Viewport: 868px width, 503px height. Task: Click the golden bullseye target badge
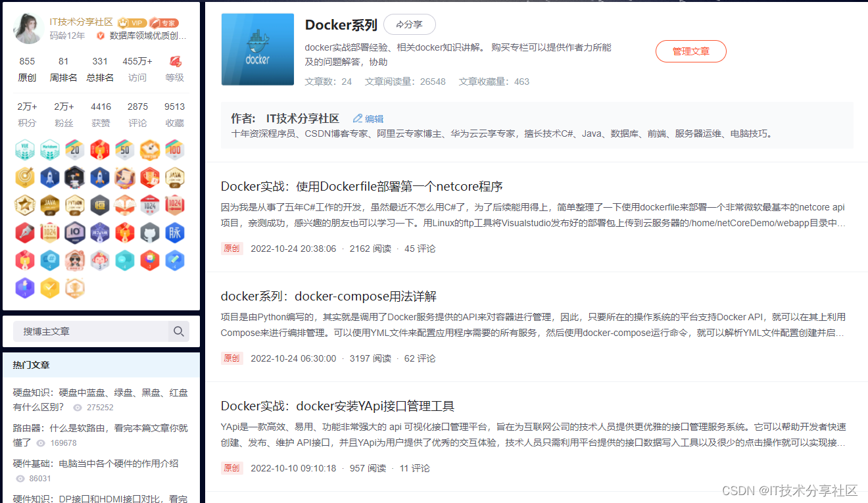26,178
